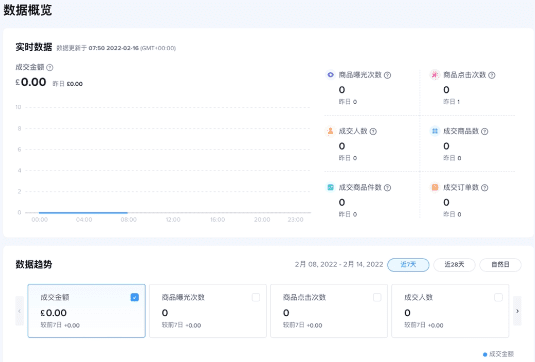Image resolution: width=535 pixels, height=362 pixels.
Task: Select the 近28天 range tab
Action: tap(454, 265)
